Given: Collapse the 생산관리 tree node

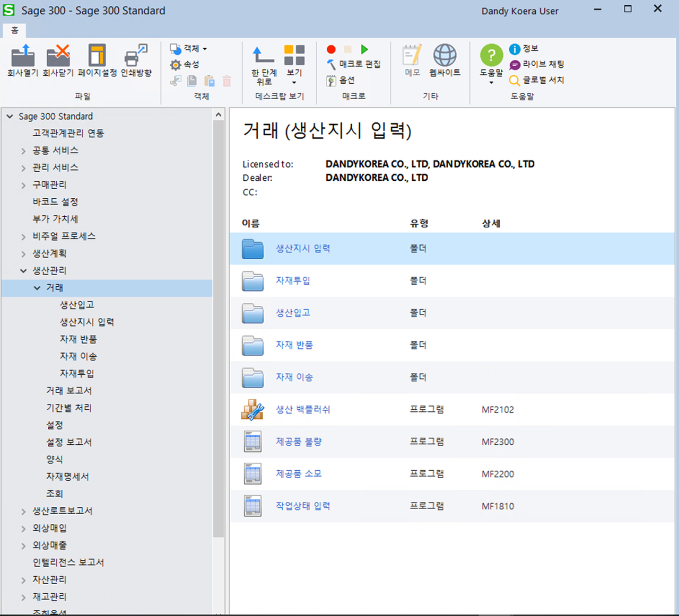Looking at the screenshot, I should [x=23, y=270].
